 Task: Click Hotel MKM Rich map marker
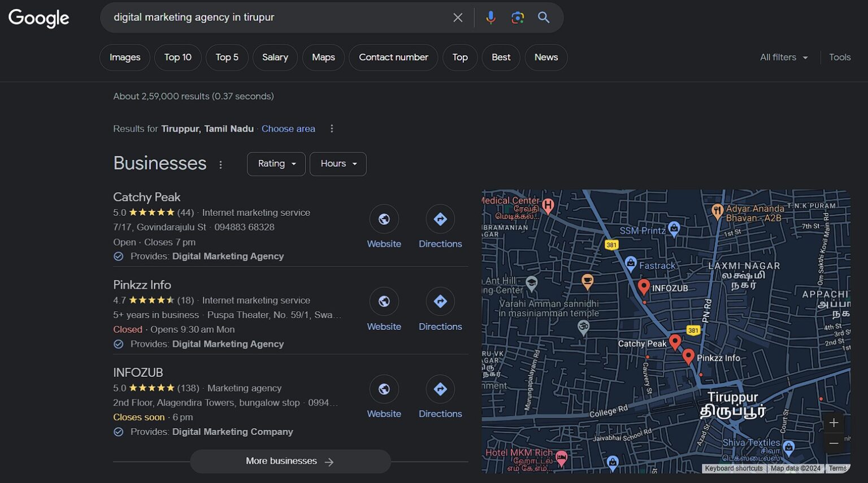(x=561, y=458)
